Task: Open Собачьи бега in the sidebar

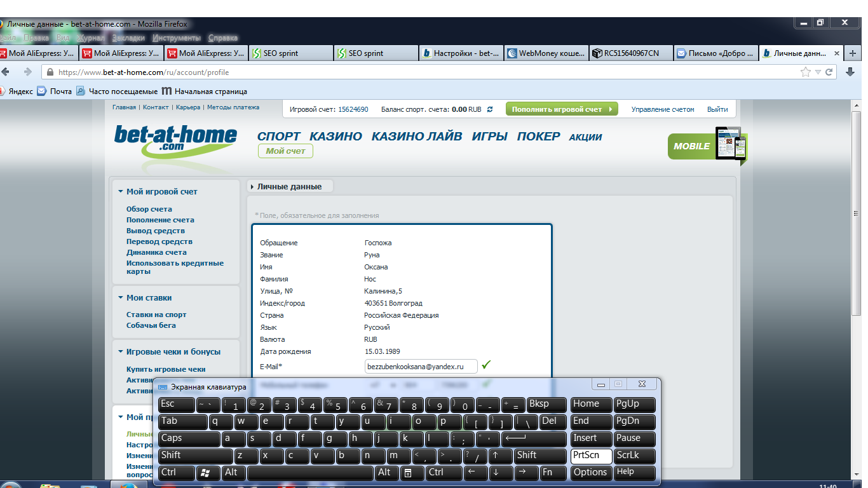Action: coord(151,325)
